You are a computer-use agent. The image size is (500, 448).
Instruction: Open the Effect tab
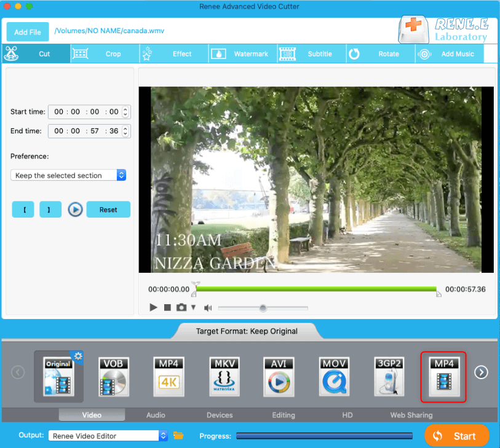point(174,53)
